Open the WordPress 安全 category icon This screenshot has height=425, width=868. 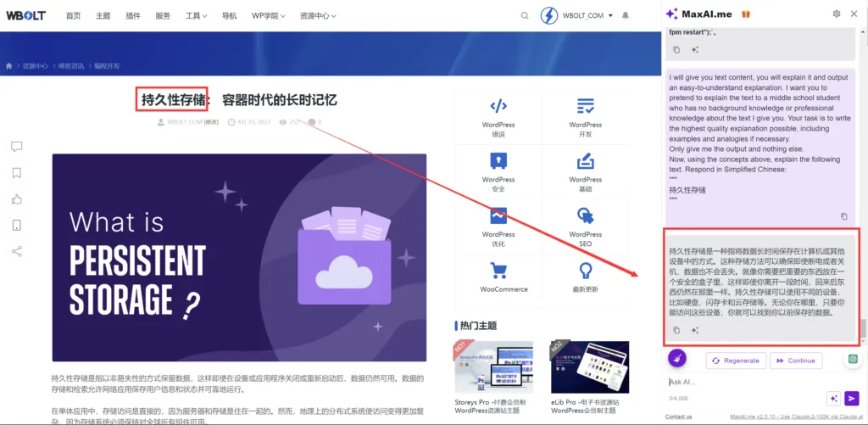point(498,160)
